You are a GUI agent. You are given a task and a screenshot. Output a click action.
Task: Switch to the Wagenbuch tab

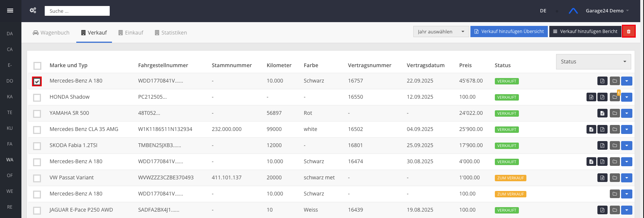pyautogui.click(x=51, y=33)
